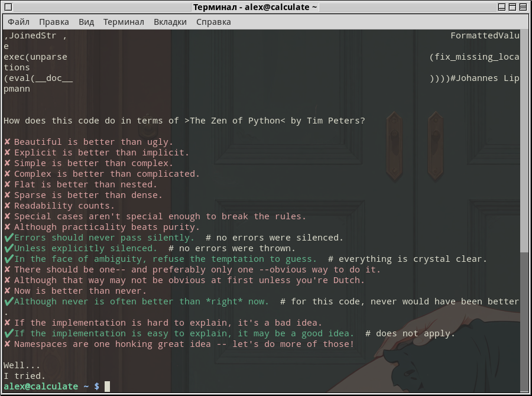Open the Файл menu
Viewport: 532px width, 396px height.
(x=18, y=22)
